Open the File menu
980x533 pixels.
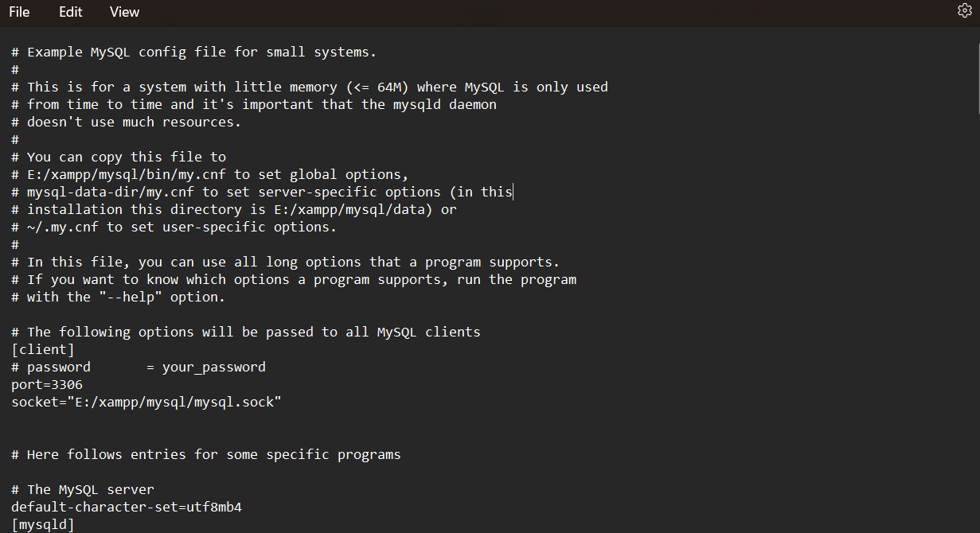coord(19,12)
